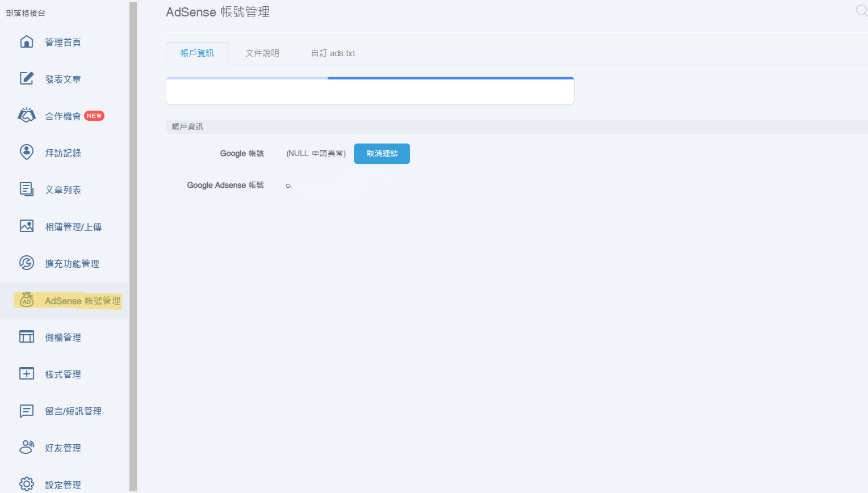The height and width of the screenshot is (493, 868).
Task: Select AdSense 帳號管理 in the sidebar
Action: 83,301
